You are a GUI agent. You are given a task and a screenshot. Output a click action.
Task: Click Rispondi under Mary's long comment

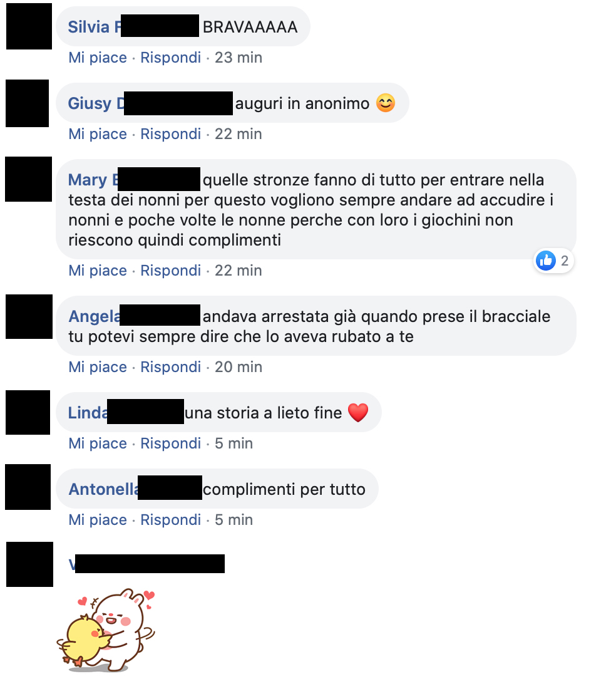[x=170, y=271]
